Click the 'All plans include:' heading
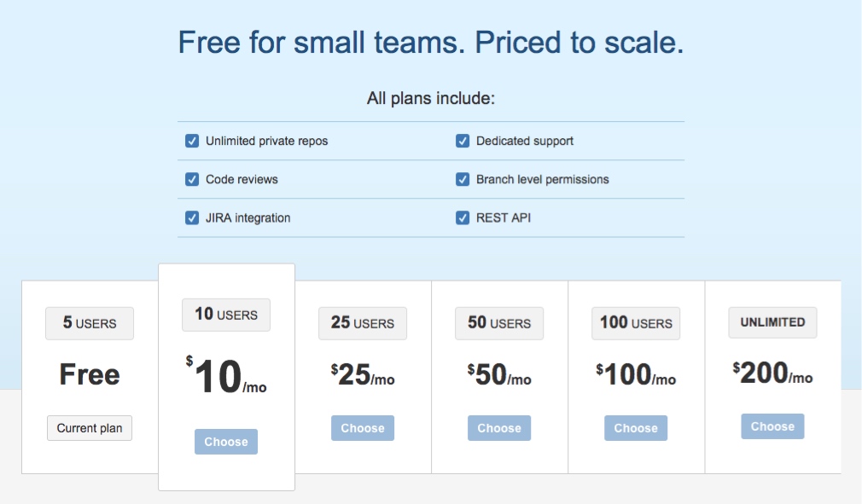 pyautogui.click(x=431, y=98)
